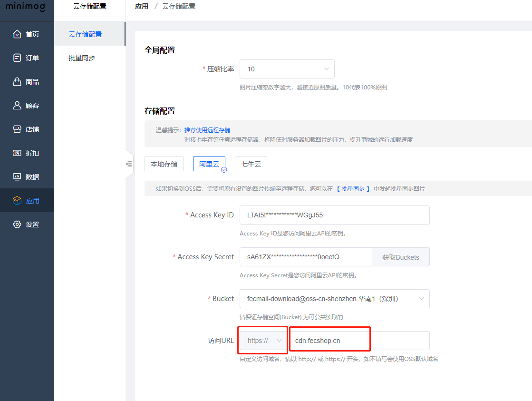Click the home icon beside 首页
The width and height of the screenshot is (532, 401).
point(17,34)
